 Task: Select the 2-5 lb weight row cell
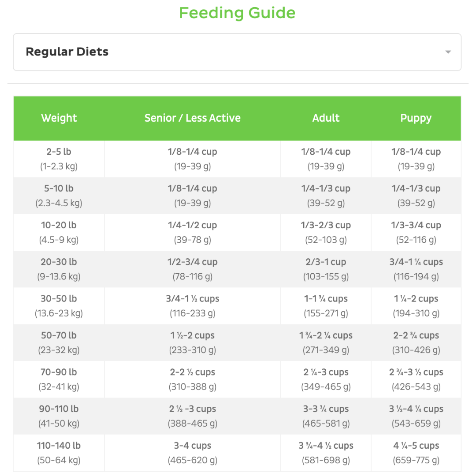pyautogui.click(x=59, y=159)
